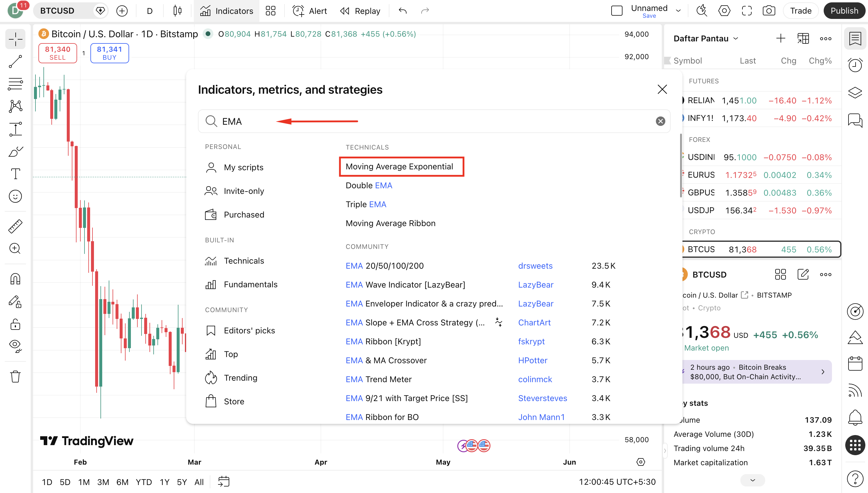
Task: Add EMA Ribbon [Krypt] community script
Action: (x=383, y=341)
